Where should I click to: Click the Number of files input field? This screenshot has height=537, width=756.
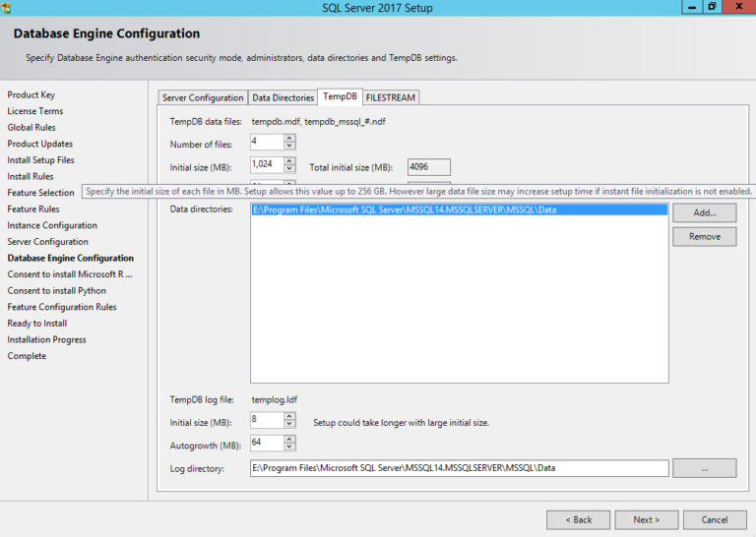coord(267,142)
